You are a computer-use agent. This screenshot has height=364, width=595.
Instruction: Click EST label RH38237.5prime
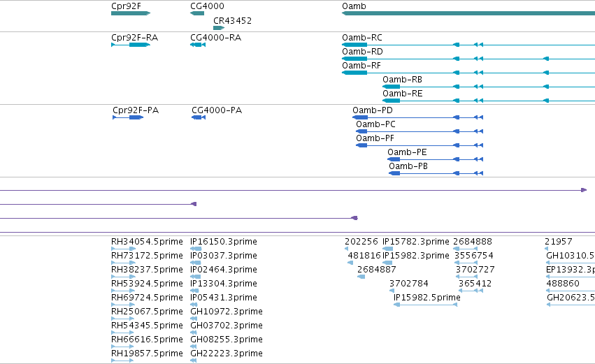[x=147, y=270]
